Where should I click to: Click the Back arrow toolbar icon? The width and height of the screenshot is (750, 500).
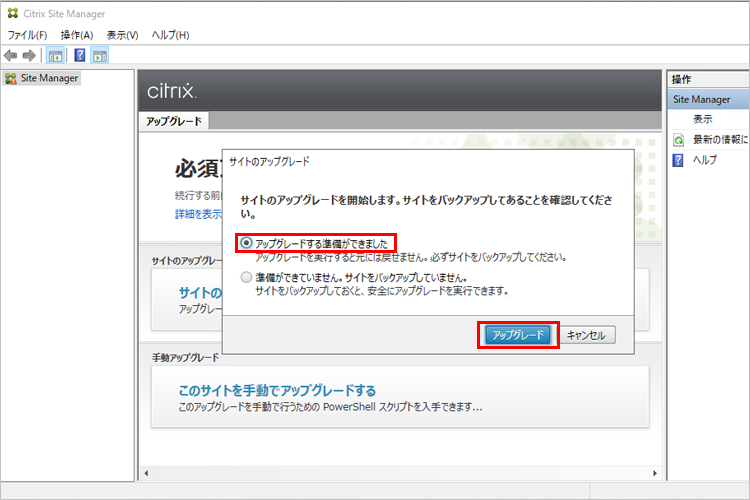[x=11, y=55]
